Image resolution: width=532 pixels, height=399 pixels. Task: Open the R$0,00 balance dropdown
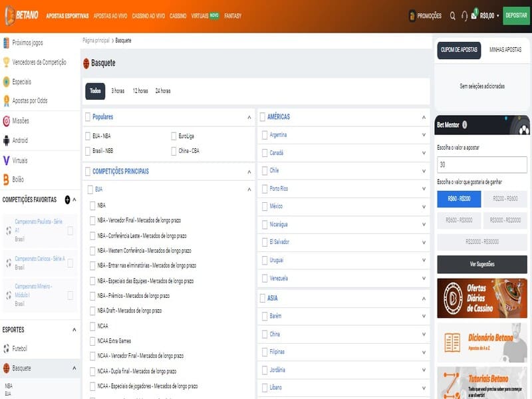coord(489,15)
